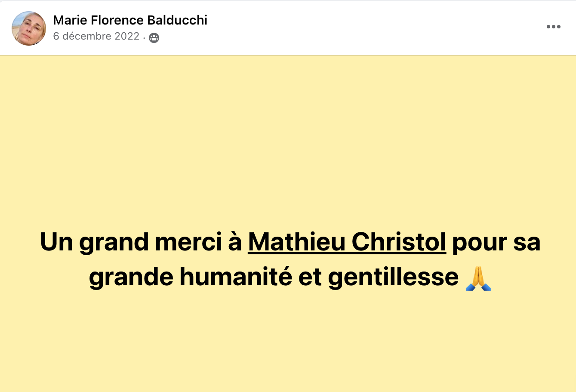Click the words "pour sa" in the post
Screen dimensions: 576x392
tap(496, 242)
